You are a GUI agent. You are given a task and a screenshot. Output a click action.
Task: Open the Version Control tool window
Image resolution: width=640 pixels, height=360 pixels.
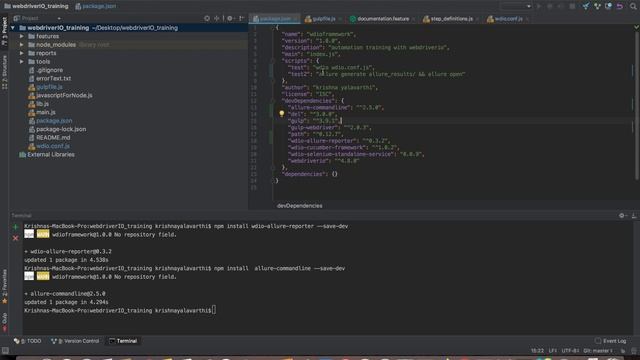(75, 341)
